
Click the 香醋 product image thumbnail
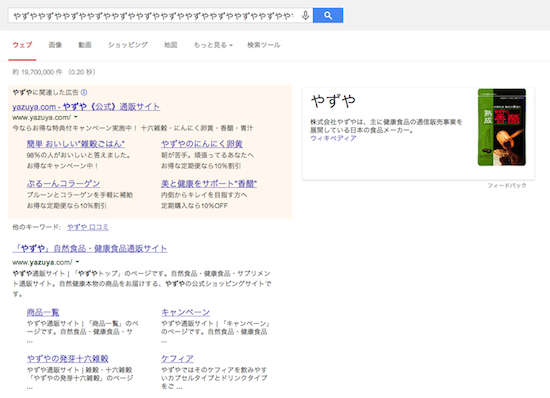tap(502, 127)
